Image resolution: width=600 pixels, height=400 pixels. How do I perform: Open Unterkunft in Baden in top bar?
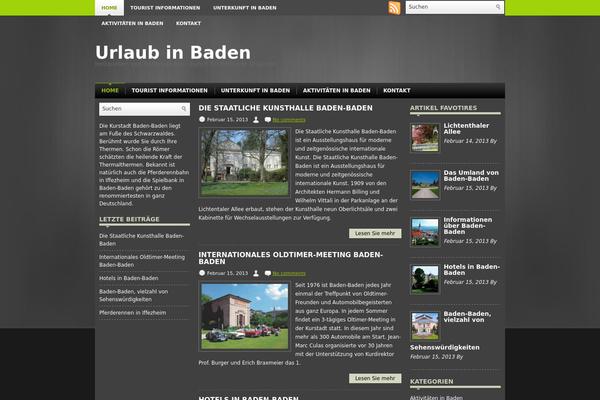pos(245,8)
